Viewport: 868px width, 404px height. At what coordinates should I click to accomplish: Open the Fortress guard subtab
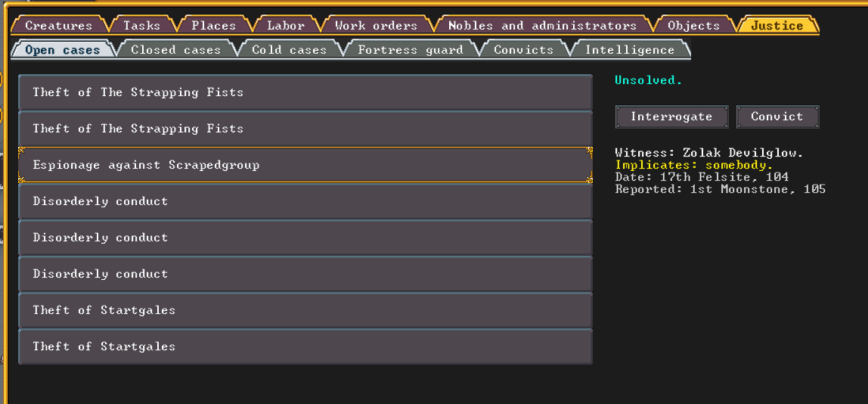(411, 50)
